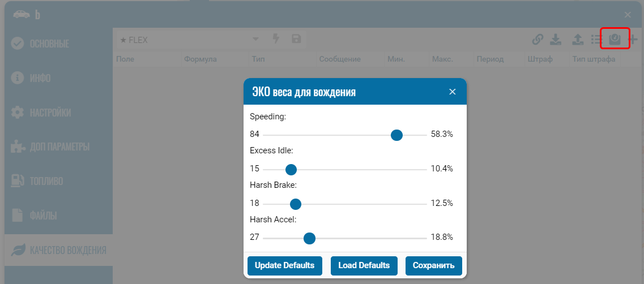Click the upload arrow icon
This screenshot has width=644, height=284.
point(578,40)
